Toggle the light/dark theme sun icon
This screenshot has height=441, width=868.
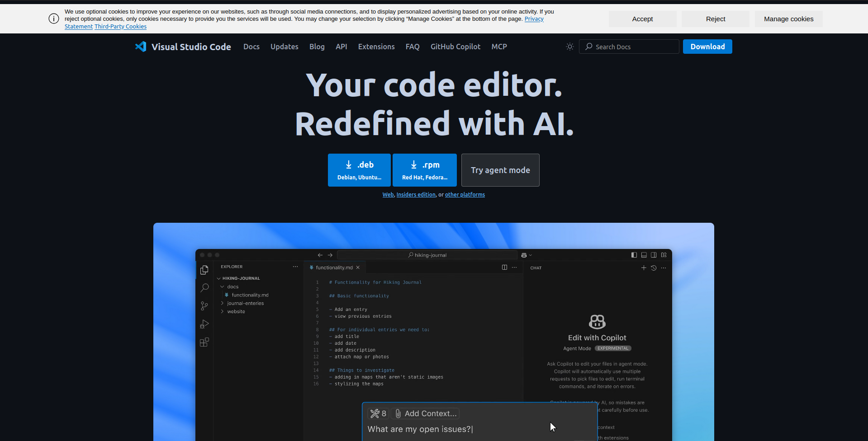click(x=569, y=47)
